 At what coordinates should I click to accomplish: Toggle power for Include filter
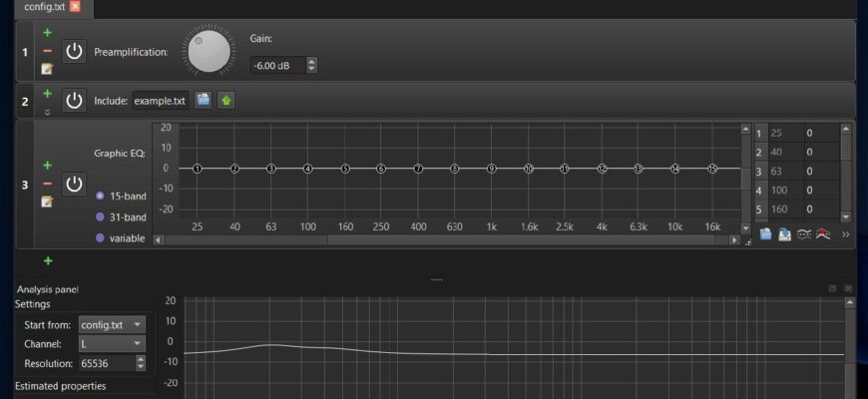tap(74, 100)
